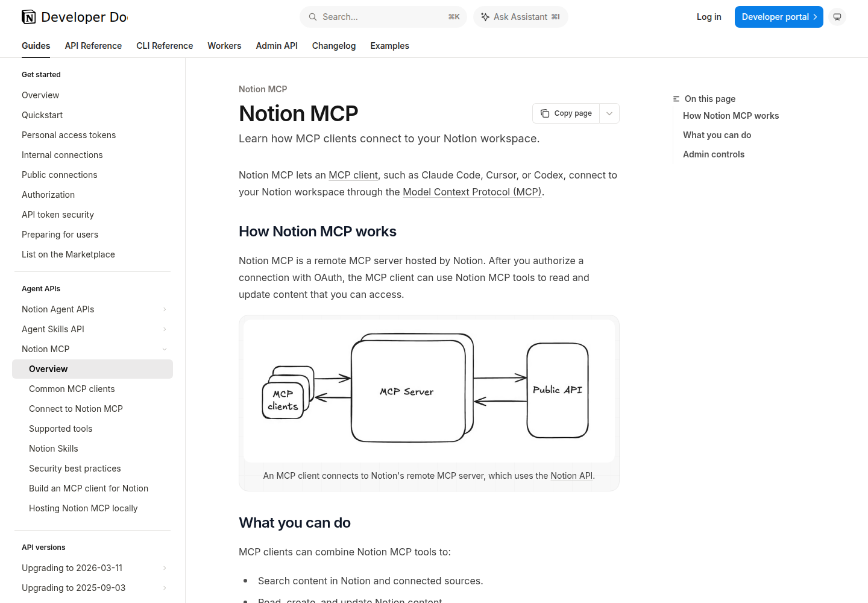This screenshot has width=868, height=603.
Task: Select the Admin API tab
Action: 277,46
